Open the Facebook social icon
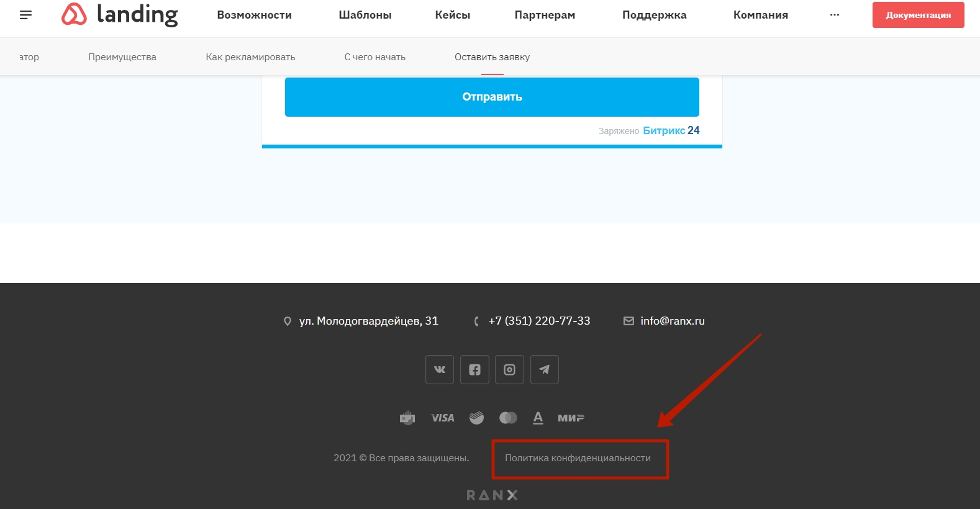 point(474,369)
